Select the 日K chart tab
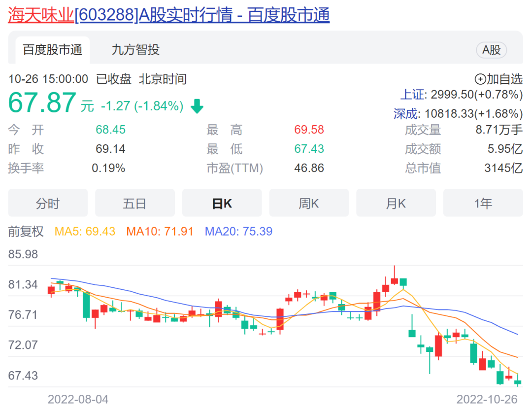This screenshot has height=412, width=532. (222, 203)
